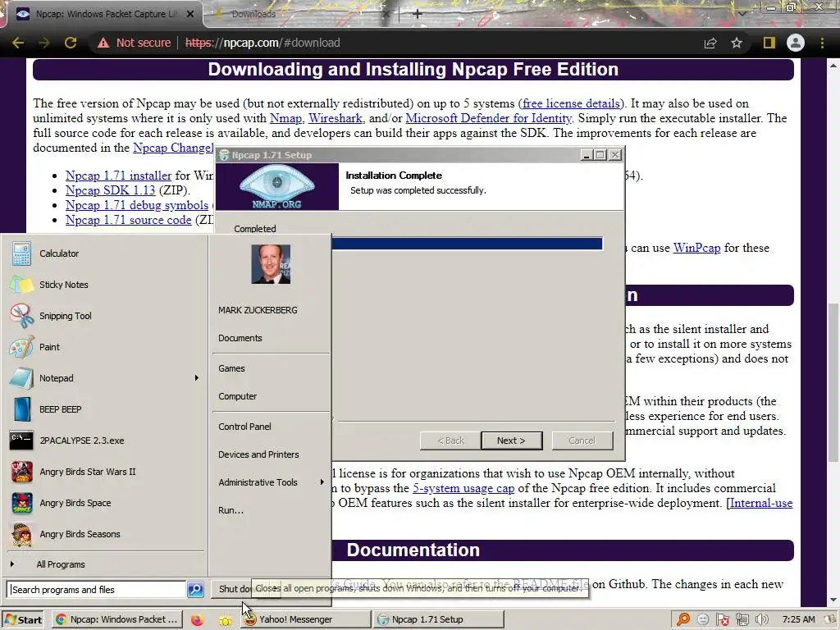Activate Npcap 1.71 Setup taskbar button
This screenshot has width=840, height=630.
[x=440, y=620]
